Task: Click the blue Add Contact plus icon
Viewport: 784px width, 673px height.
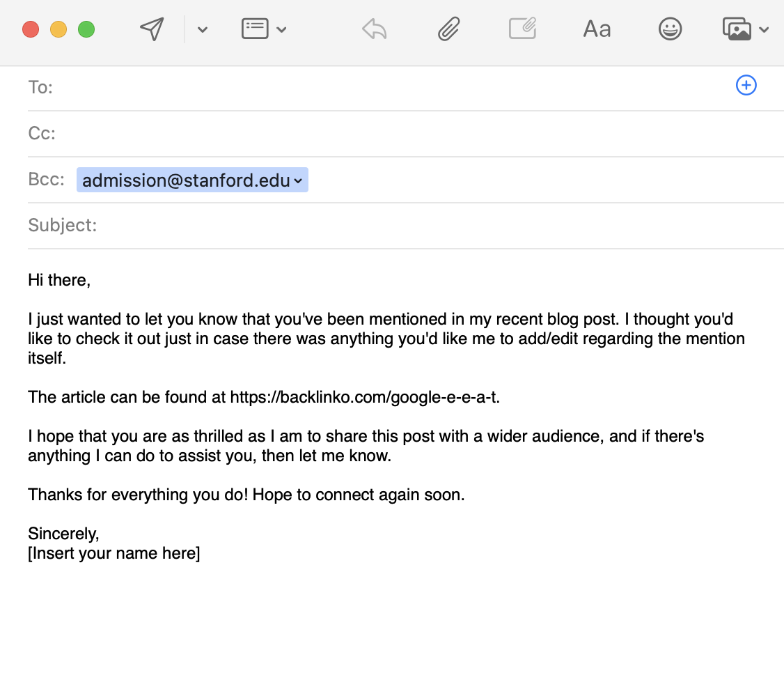Action: click(746, 86)
